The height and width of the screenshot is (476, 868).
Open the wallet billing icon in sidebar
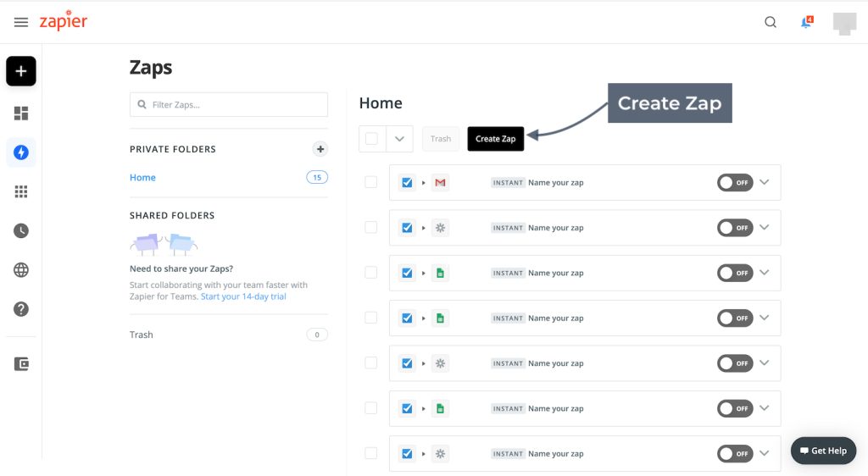[x=21, y=363]
